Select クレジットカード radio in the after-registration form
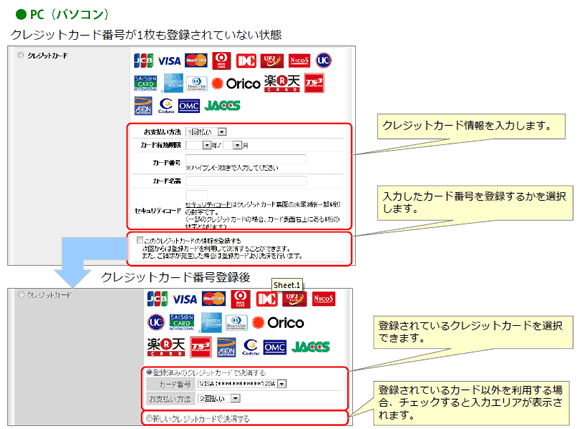 tap(21, 295)
